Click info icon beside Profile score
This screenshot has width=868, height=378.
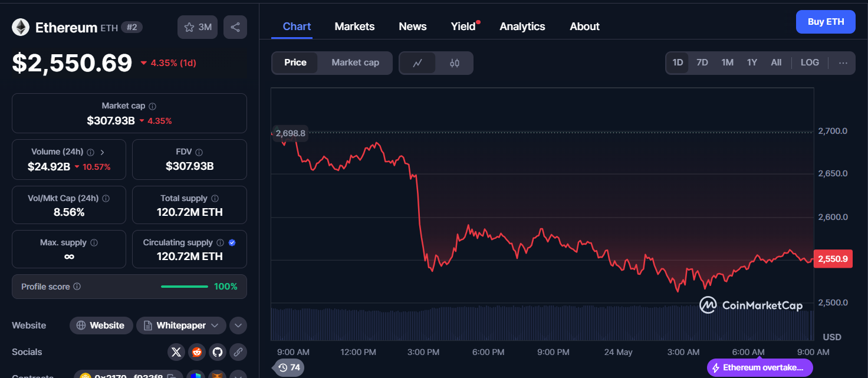77,287
